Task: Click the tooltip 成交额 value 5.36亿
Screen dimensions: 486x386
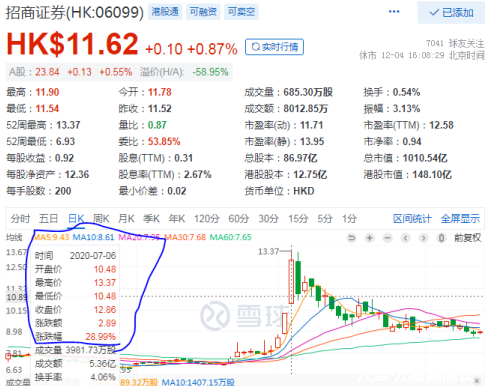Action: pos(103,364)
